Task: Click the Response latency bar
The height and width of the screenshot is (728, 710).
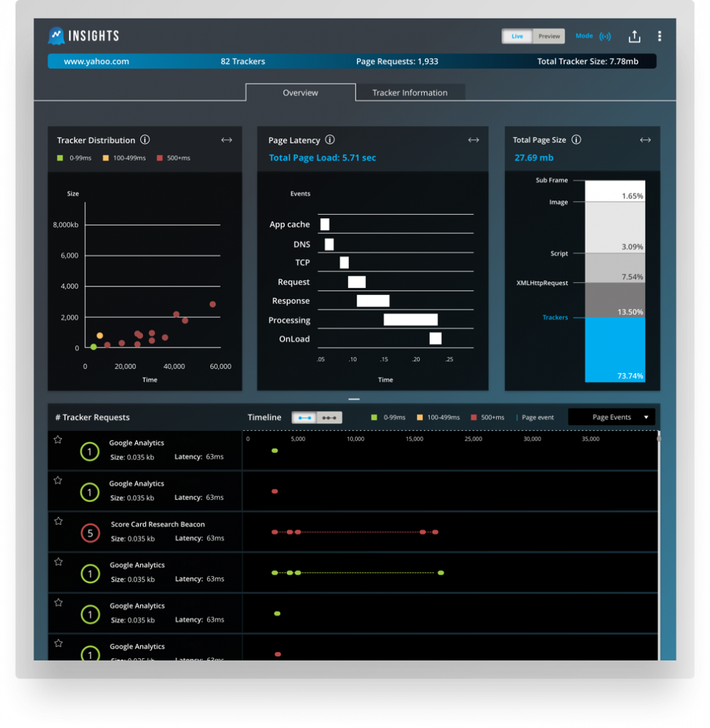Action: (373, 301)
